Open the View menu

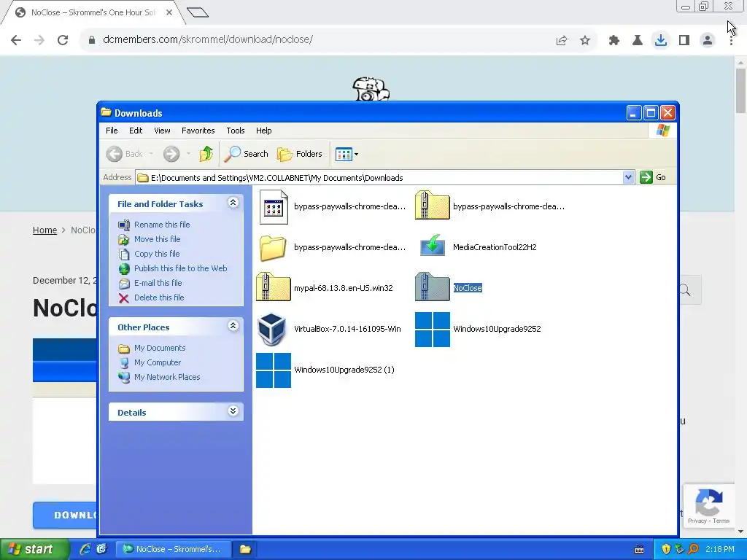click(x=162, y=131)
